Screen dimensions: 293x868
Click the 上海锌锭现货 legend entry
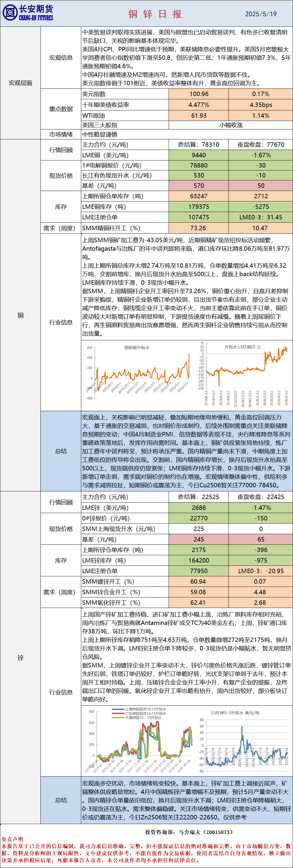click(x=138, y=709)
